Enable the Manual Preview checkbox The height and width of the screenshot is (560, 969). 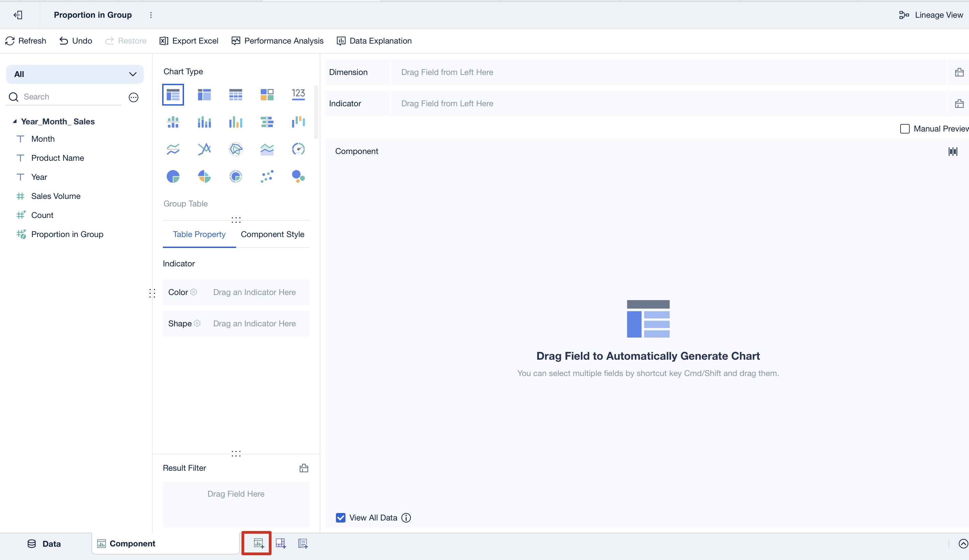905,129
